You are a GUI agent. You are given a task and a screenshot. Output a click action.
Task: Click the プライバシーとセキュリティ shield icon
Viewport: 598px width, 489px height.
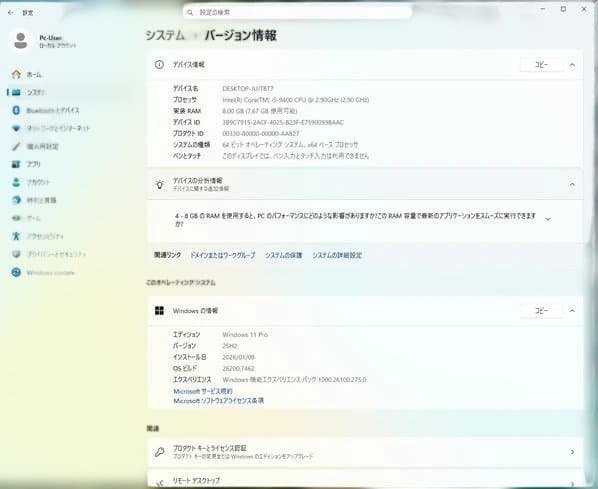tap(16, 254)
